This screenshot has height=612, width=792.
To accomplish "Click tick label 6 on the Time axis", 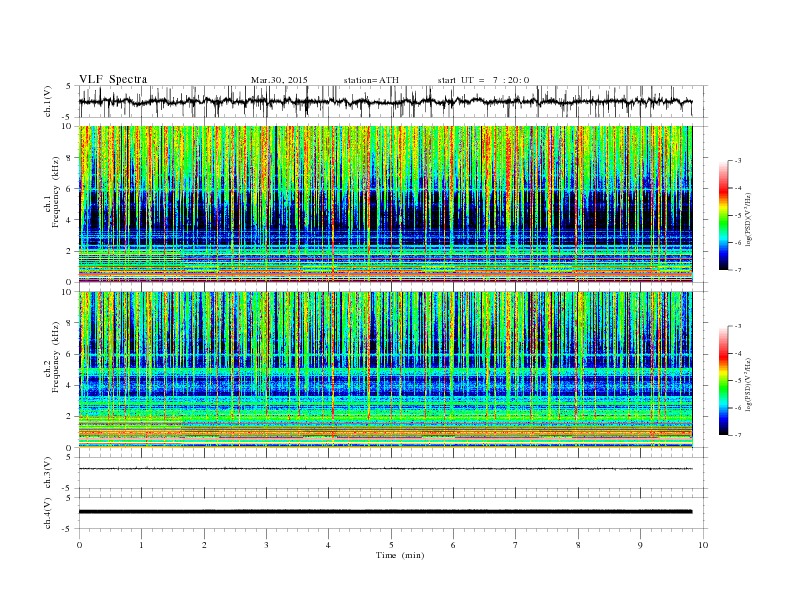I will 453,545.
